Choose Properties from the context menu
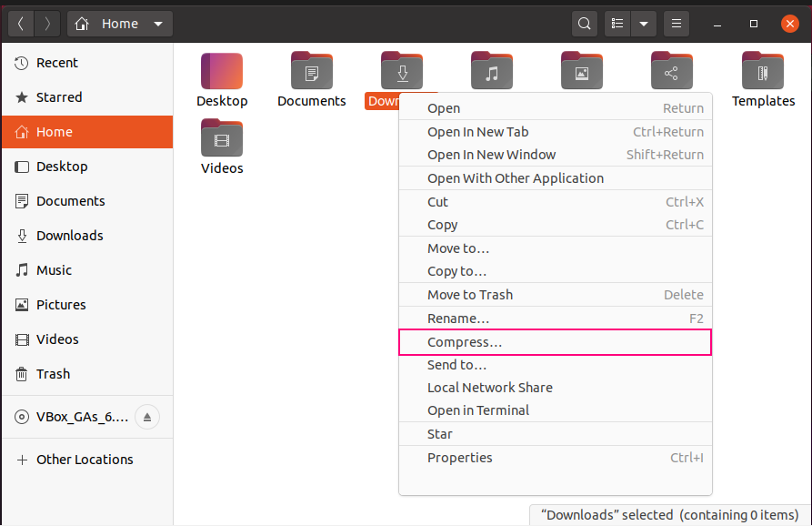Screen dimensions: 812x526 pos(556,458)
